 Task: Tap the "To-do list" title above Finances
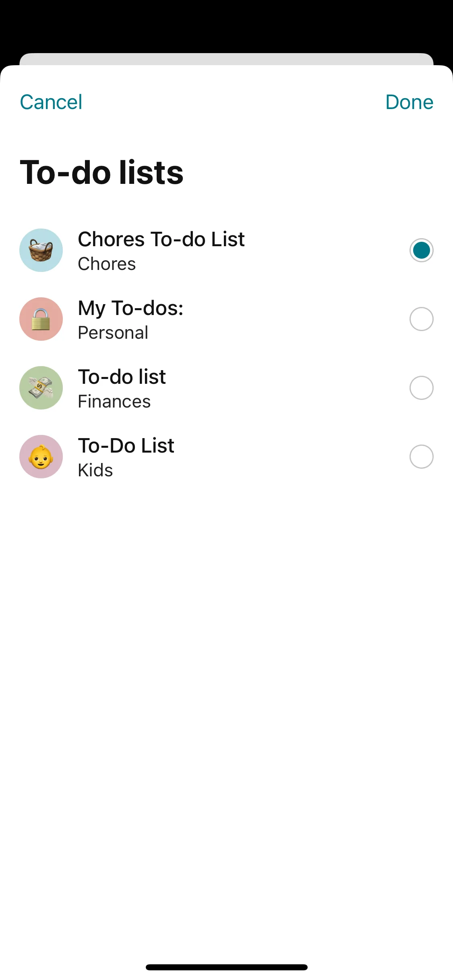point(122,377)
